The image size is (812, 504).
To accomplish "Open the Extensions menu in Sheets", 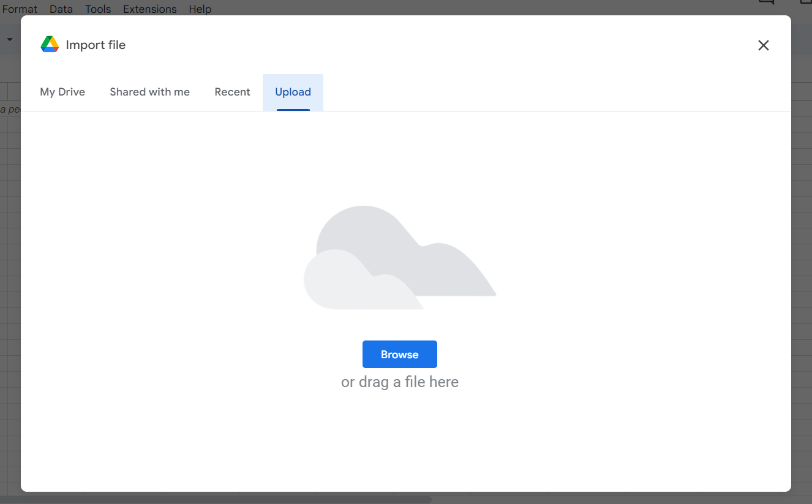I will 150,9.
